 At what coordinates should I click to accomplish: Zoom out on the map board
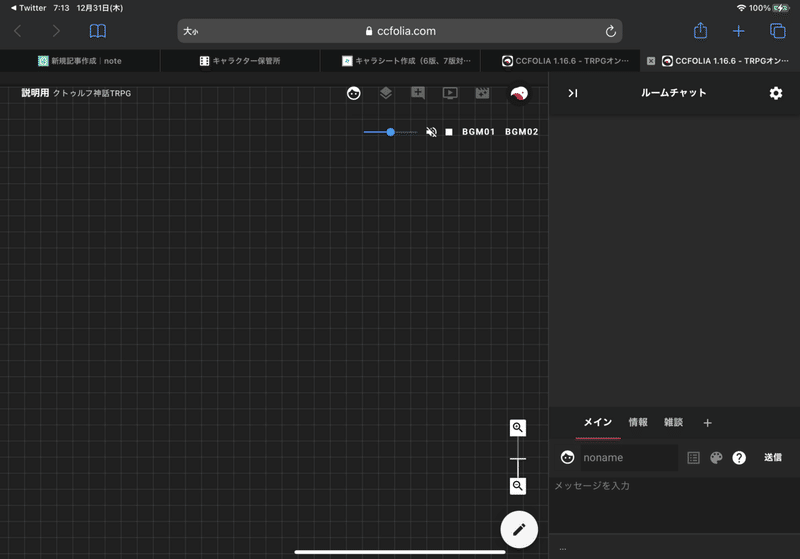tap(518, 486)
